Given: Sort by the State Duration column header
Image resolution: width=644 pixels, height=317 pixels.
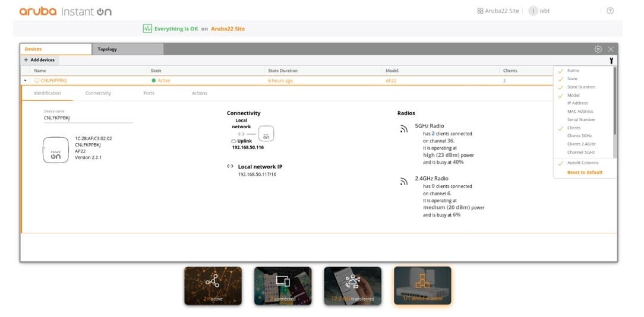Looking at the screenshot, I should pos(283,71).
